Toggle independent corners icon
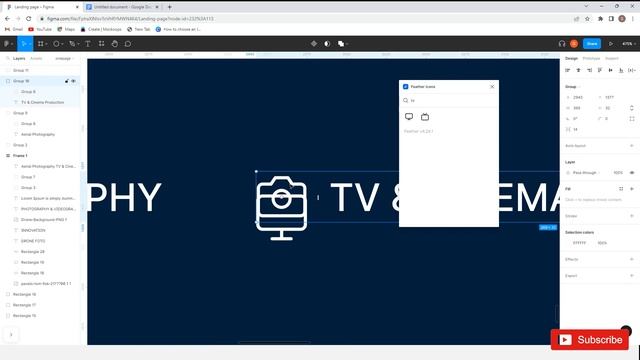The height and width of the screenshot is (360, 640). pos(632,119)
